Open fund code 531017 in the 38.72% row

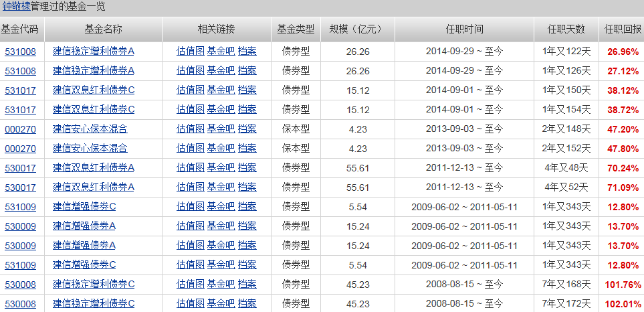tap(20, 110)
